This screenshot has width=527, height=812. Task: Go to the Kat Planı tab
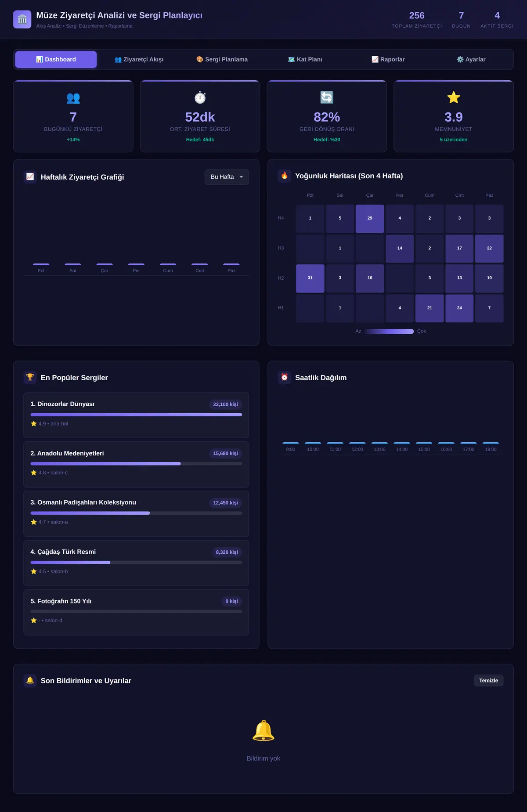click(305, 59)
